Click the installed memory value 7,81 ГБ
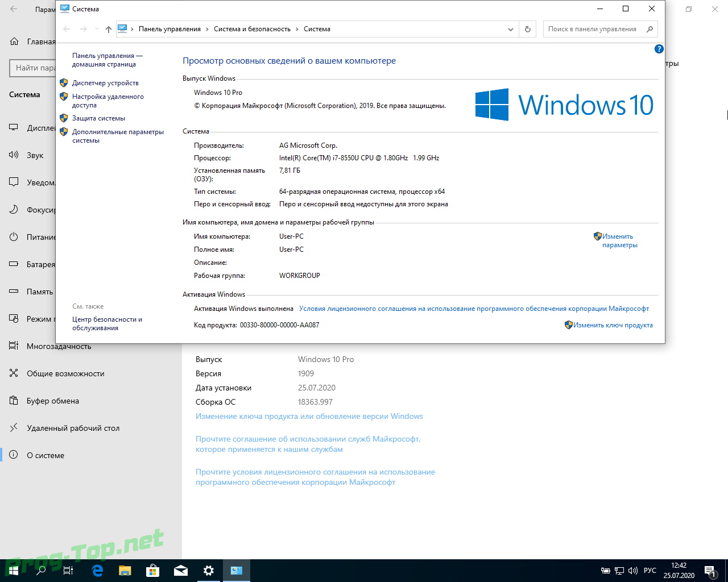728x582 pixels. (289, 171)
